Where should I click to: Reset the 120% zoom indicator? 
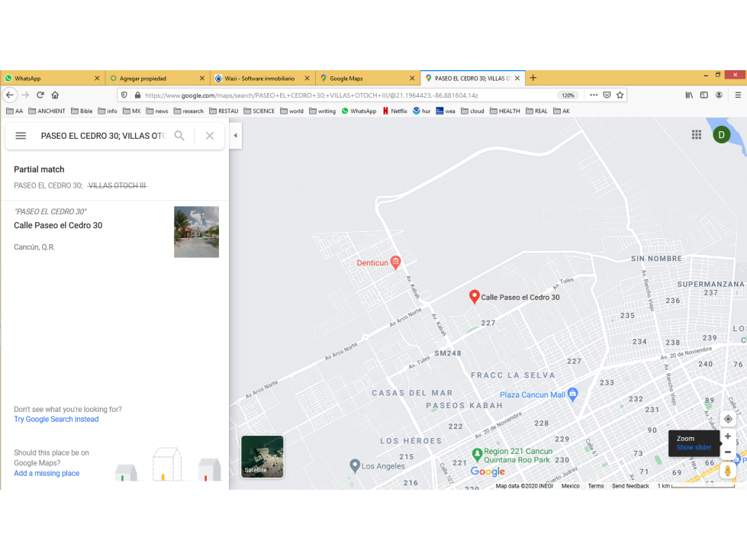coord(568,95)
